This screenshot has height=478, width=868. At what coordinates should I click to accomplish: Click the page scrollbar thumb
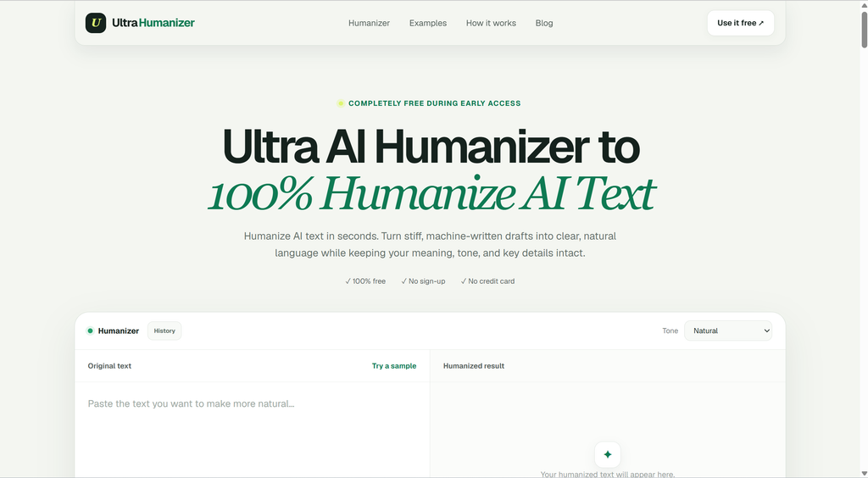tap(864, 29)
